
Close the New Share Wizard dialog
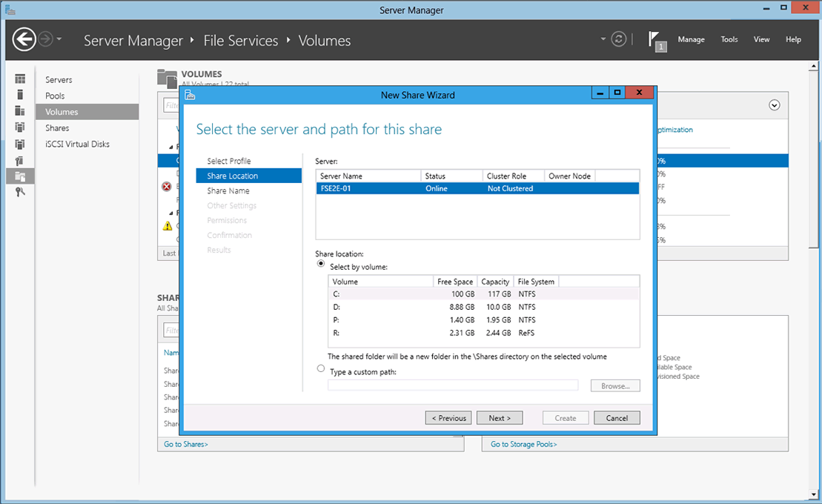[x=640, y=93]
